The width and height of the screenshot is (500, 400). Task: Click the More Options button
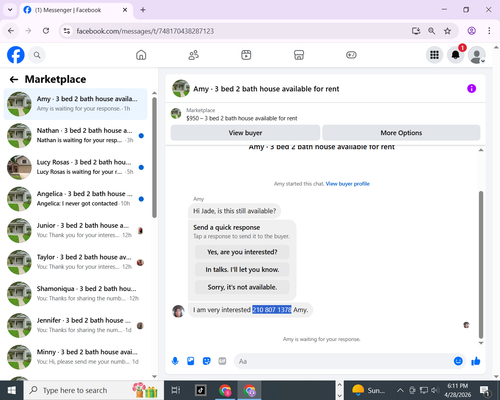click(x=401, y=133)
